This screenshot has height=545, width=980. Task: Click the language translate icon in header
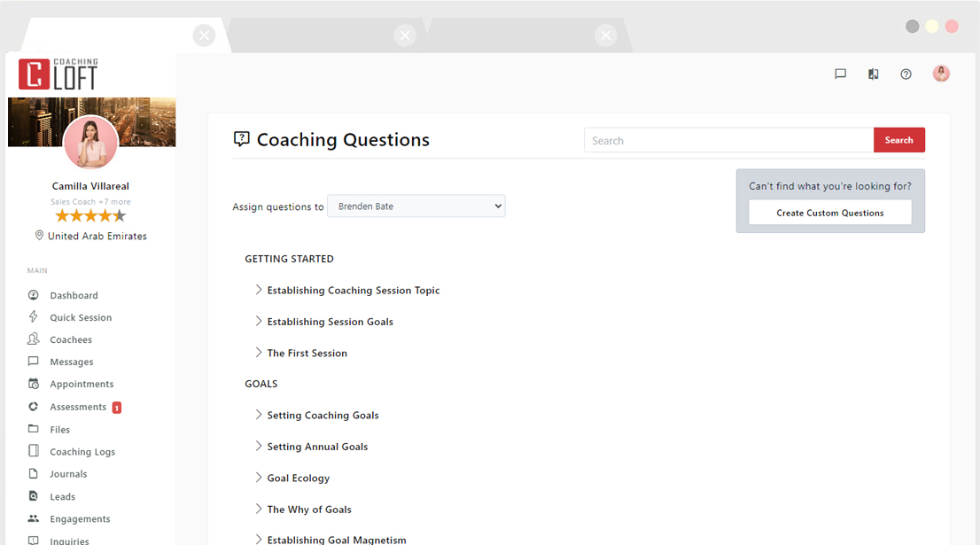[874, 74]
